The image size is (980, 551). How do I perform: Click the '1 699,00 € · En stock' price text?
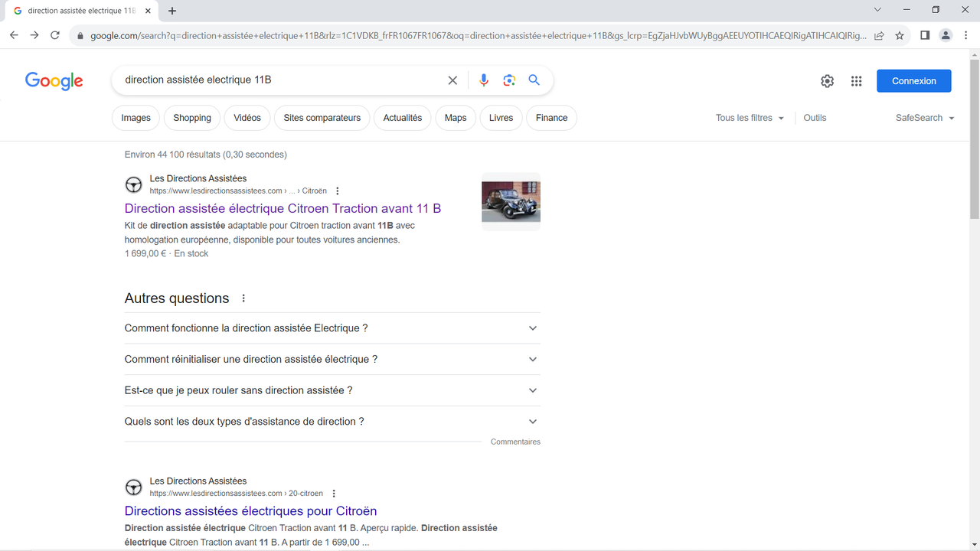coord(166,253)
